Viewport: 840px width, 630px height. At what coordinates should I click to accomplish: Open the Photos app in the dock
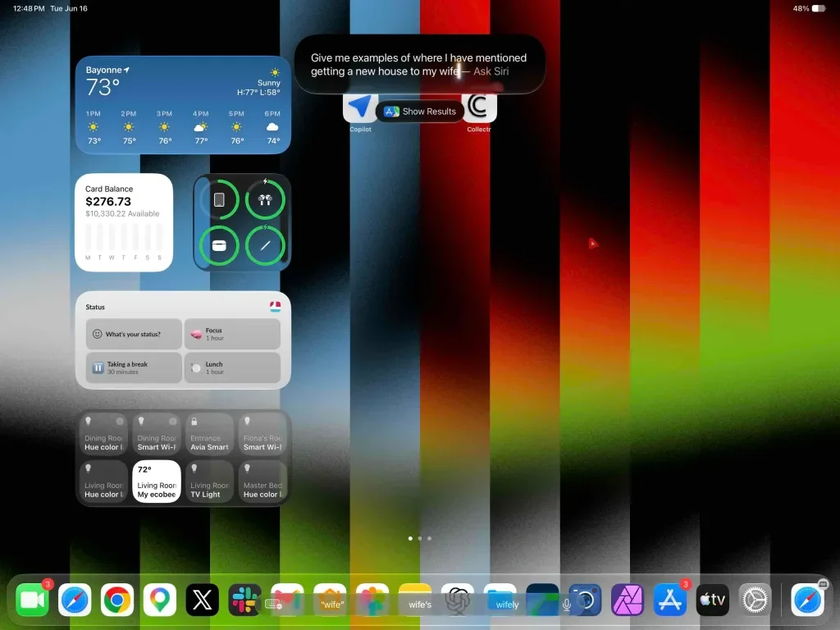coord(372,600)
